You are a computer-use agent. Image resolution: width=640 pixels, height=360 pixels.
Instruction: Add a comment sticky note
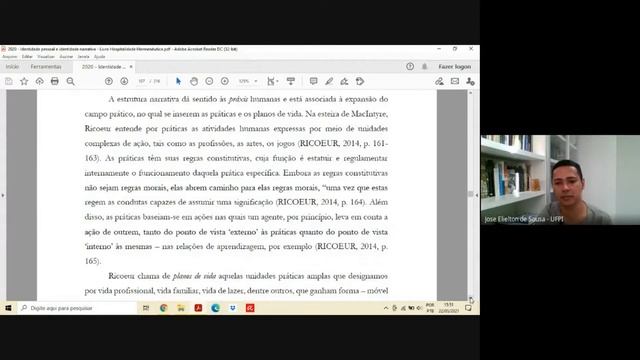point(313,81)
